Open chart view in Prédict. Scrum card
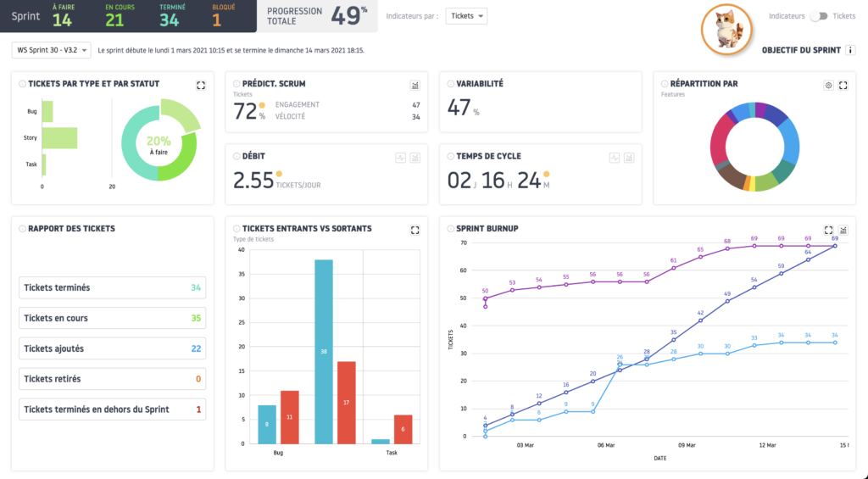Image resolution: width=868 pixels, height=479 pixels. (x=415, y=85)
